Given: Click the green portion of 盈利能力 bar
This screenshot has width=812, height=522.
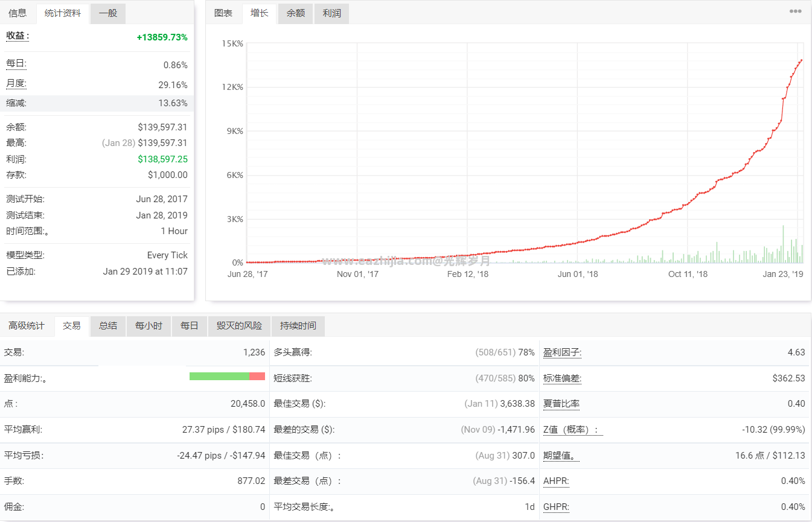Looking at the screenshot, I should pos(219,377).
